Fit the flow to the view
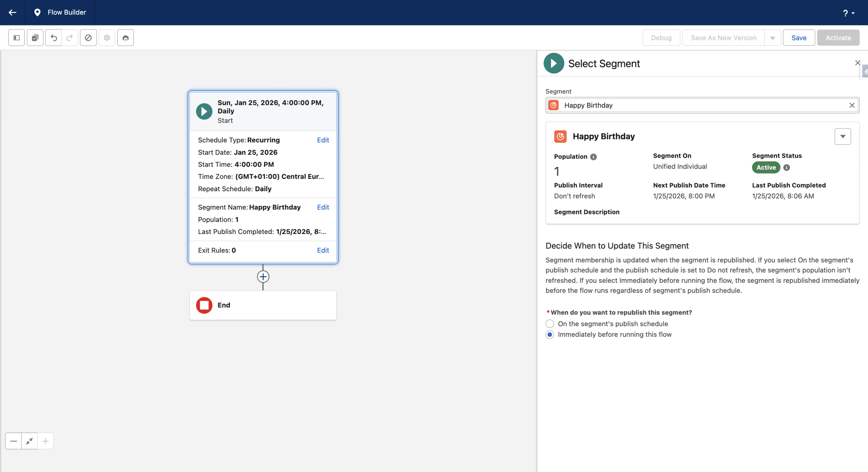This screenshot has width=868, height=472. [x=29, y=441]
